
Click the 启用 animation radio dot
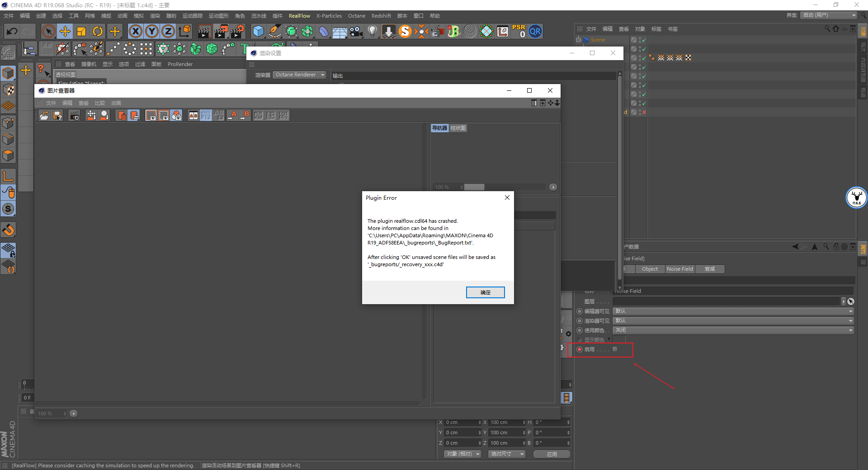tap(580, 349)
